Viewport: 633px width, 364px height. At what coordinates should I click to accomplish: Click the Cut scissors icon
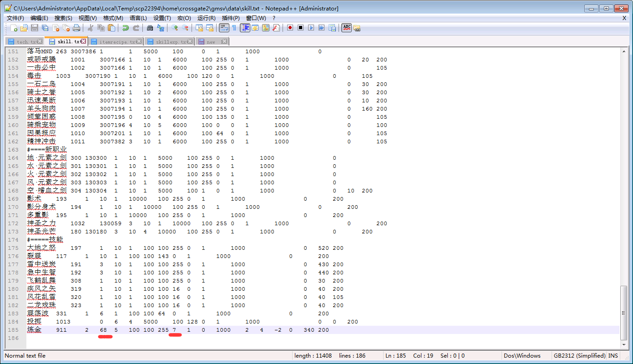pyautogui.click(x=91, y=28)
